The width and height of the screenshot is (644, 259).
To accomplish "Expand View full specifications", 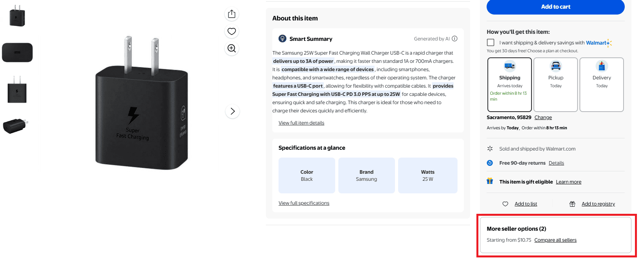I will (x=304, y=203).
